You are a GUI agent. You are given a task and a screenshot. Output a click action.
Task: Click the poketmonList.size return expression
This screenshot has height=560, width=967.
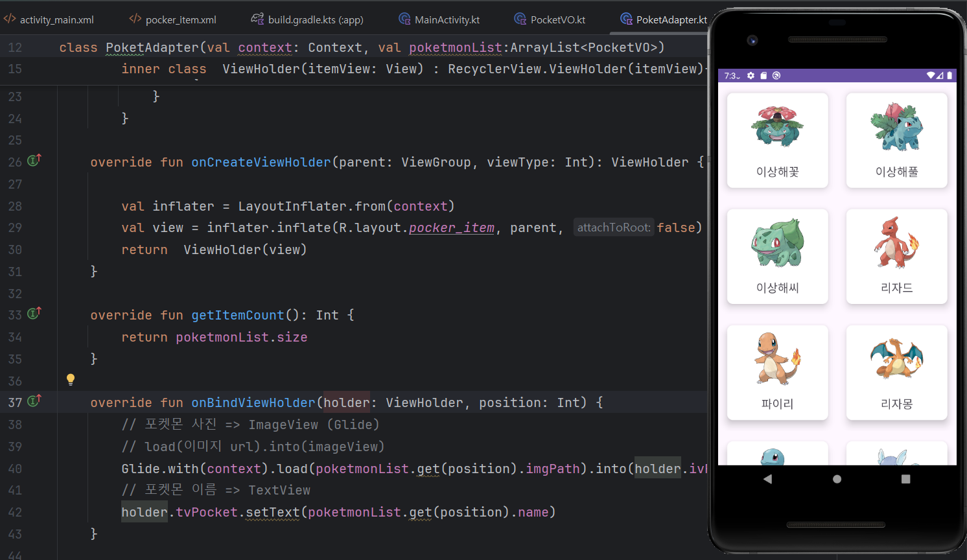[242, 337]
